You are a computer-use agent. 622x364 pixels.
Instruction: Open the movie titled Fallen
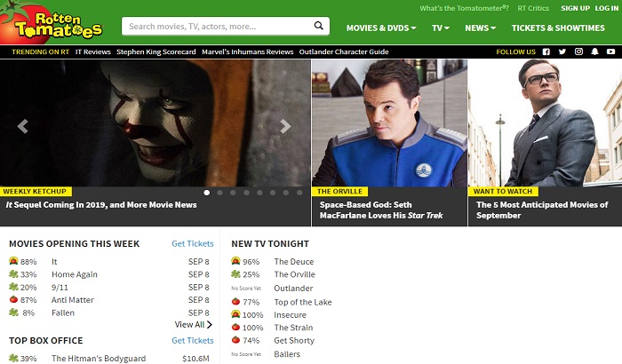(x=63, y=313)
